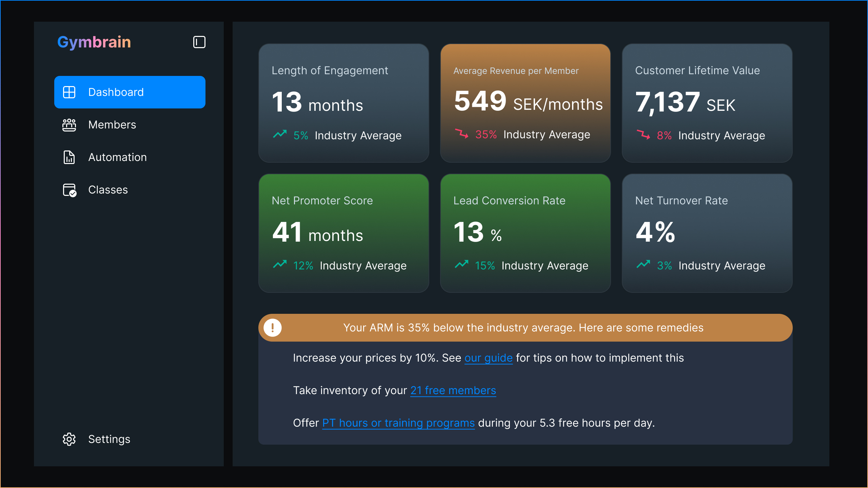
Task: Open 'PT hours or training programs' link
Action: coord(398,423)
